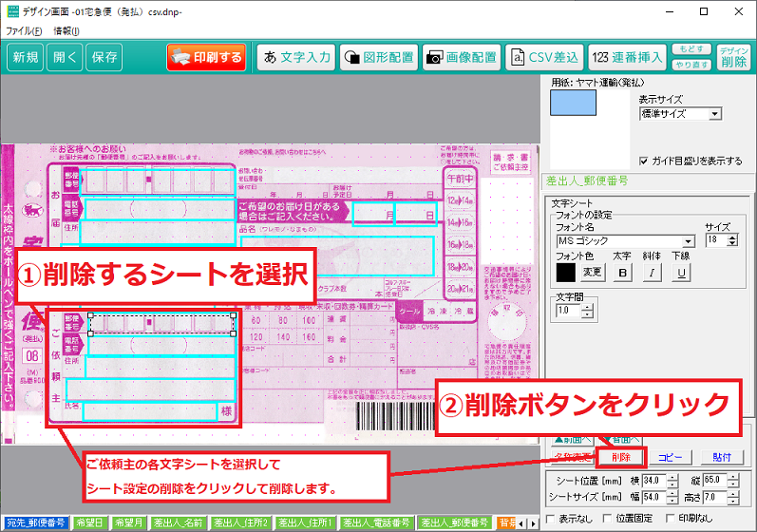Image resolution: width=757 pixels, height=532 pixels.
Task: Decrease font size with down arrow
Action: [733, 243]
